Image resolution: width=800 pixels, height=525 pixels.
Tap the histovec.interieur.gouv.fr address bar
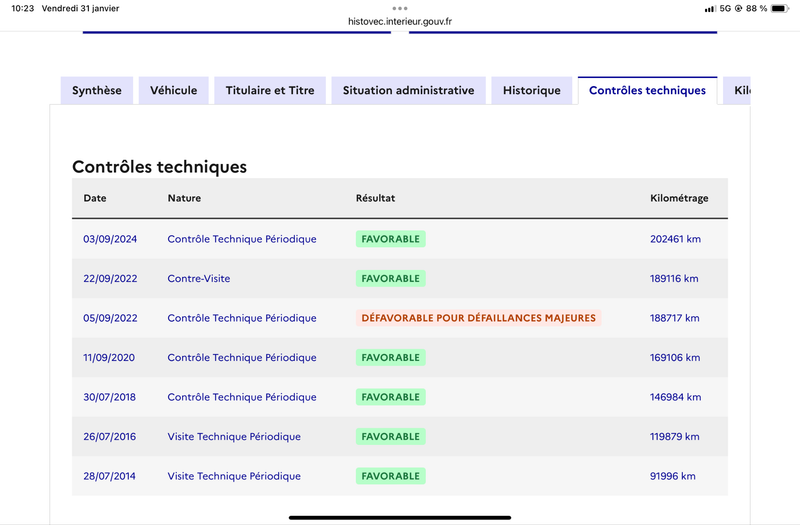point(399,21)
